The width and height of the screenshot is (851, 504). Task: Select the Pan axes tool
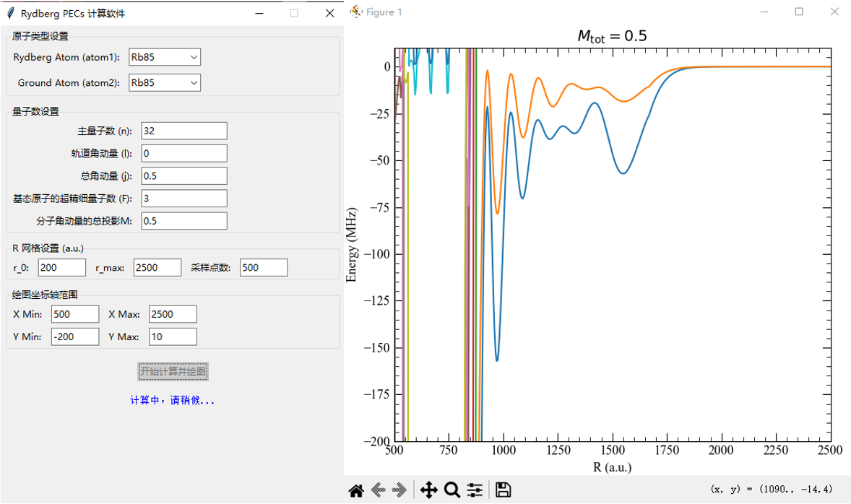[429, 490]
